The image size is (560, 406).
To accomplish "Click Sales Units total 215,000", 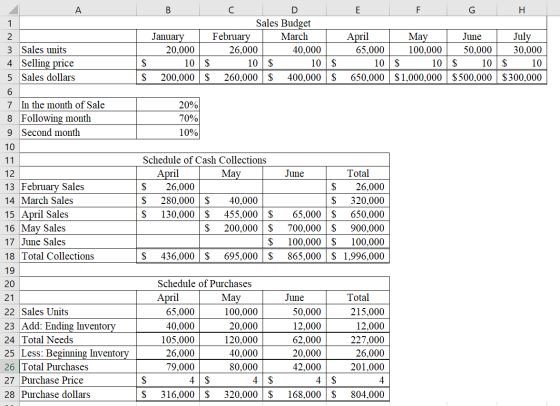I will tap(358, 311).
